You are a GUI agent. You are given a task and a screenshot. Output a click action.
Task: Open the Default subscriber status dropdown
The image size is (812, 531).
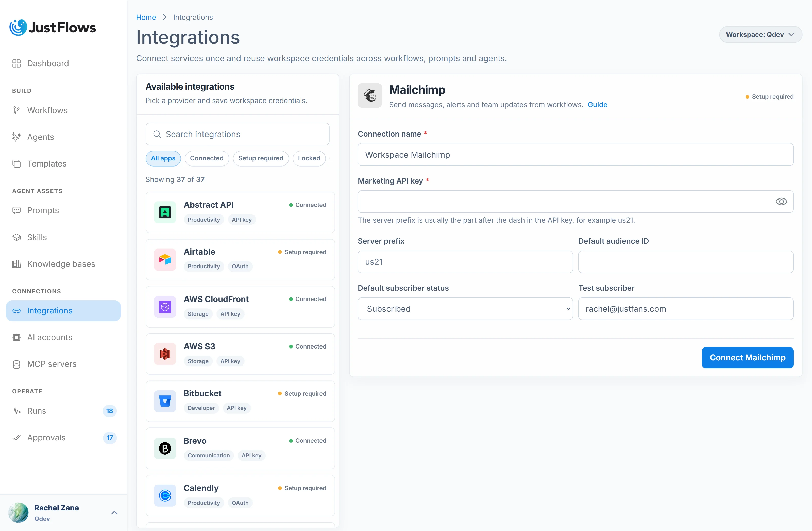click(x=465, y=309)
